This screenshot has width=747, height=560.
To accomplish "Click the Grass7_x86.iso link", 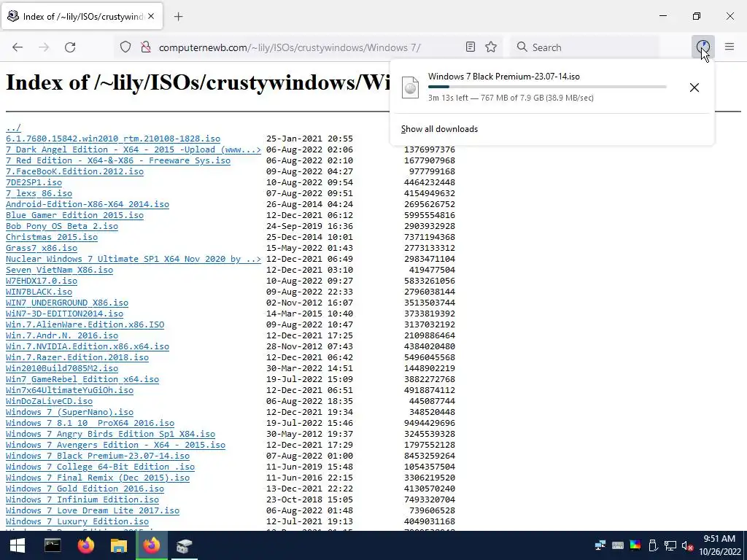I will pyautogui.click(x=42, y=248).
